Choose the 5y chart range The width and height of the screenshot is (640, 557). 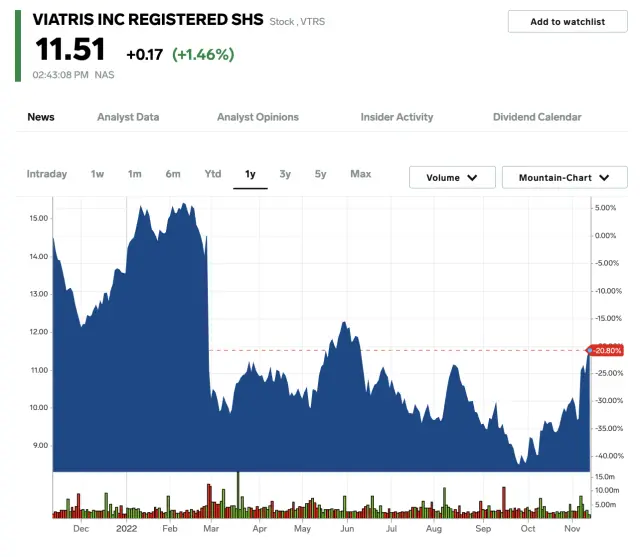[320, 174]
